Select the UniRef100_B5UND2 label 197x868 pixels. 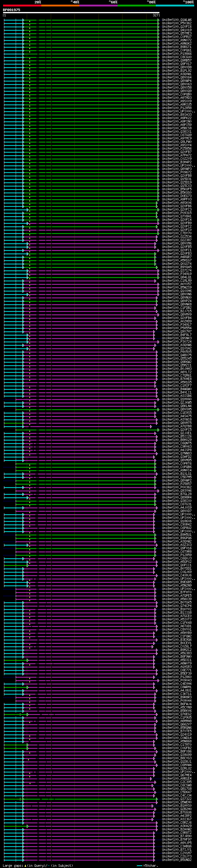click(x=177, y=860)
